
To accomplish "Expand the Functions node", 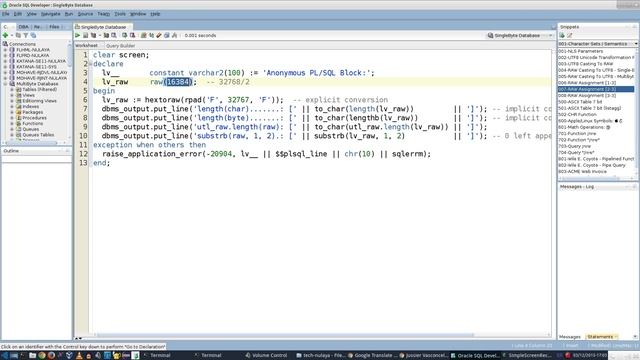I will coord(12,123).
